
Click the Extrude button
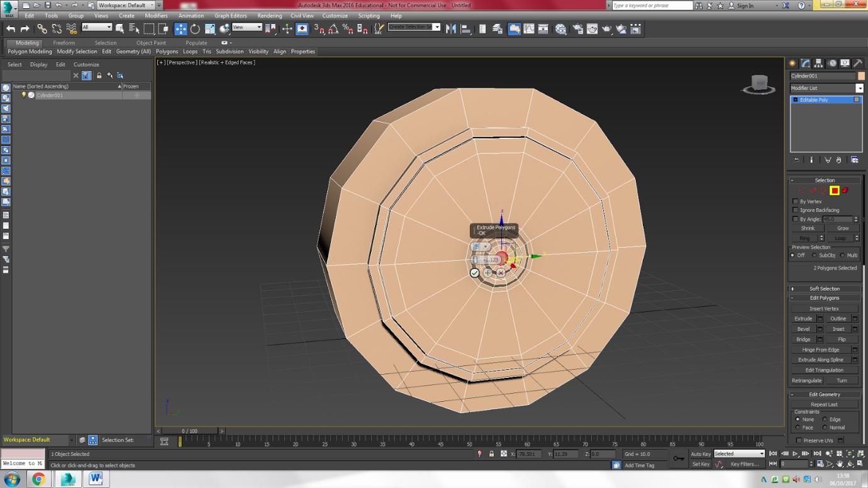[803, 319]
